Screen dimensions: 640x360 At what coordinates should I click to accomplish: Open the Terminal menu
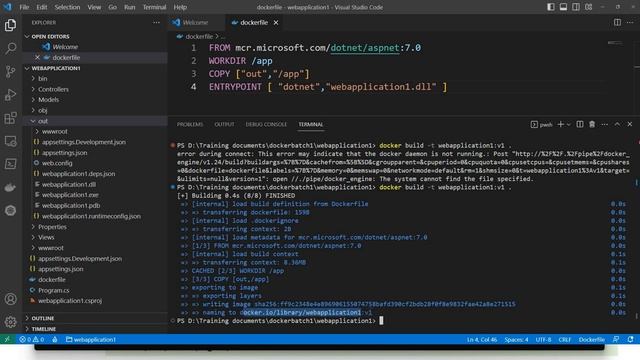coord(154,7)
